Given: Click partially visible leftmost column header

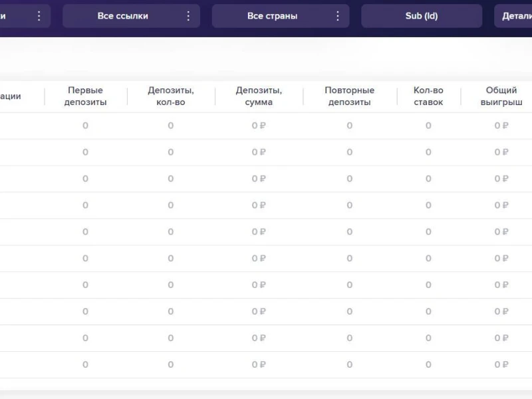Looking at the screenshot, I should pos(12,96).
